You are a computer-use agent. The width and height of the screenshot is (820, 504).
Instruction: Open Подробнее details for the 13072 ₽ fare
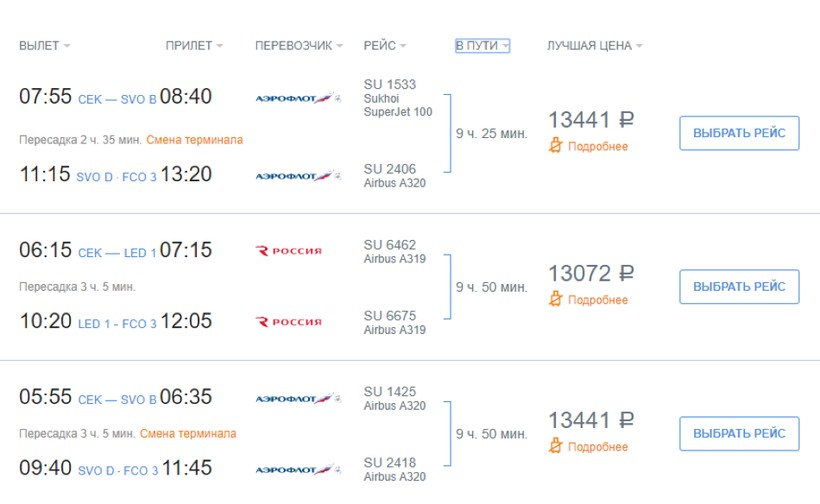598,300
